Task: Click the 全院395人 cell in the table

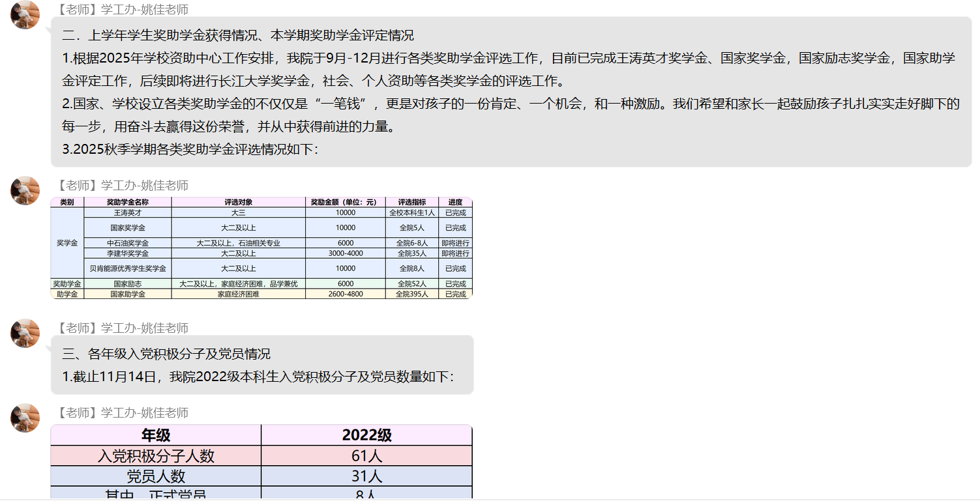Action: [x=411, y=294]
